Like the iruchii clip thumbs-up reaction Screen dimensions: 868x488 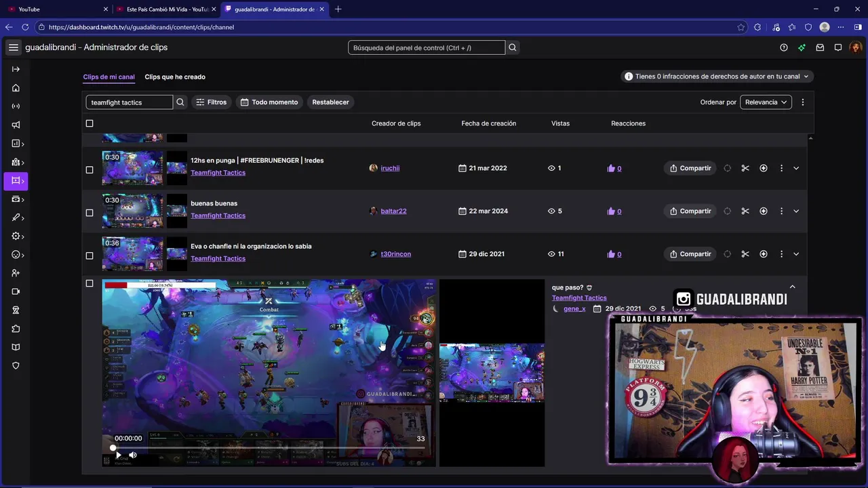(x=611, y=168)
